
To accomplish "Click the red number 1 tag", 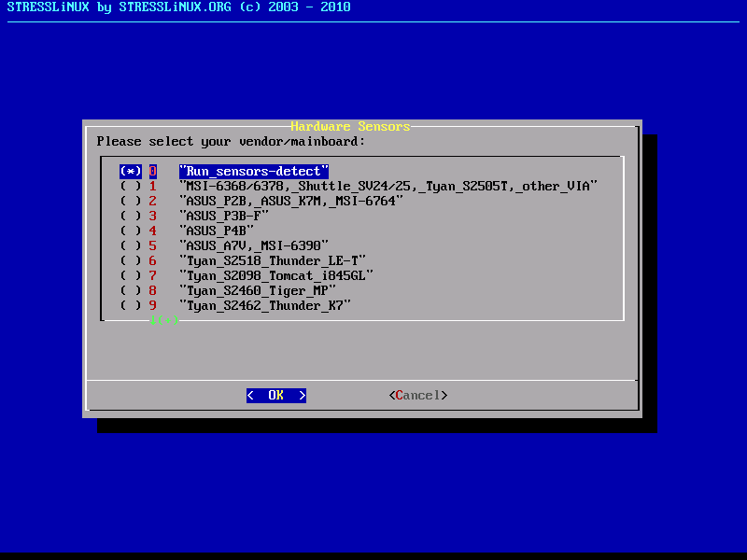I will [x=153, y=186].
